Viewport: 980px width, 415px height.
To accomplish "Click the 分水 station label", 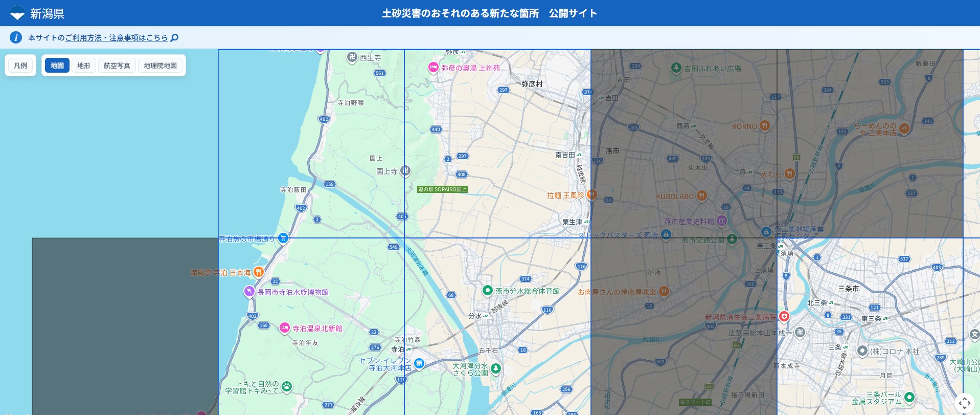I will 475,316.
